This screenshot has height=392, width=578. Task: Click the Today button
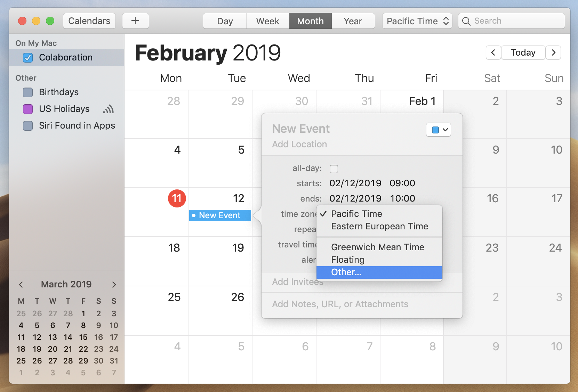pyautogui.click(x=523, y=52)
